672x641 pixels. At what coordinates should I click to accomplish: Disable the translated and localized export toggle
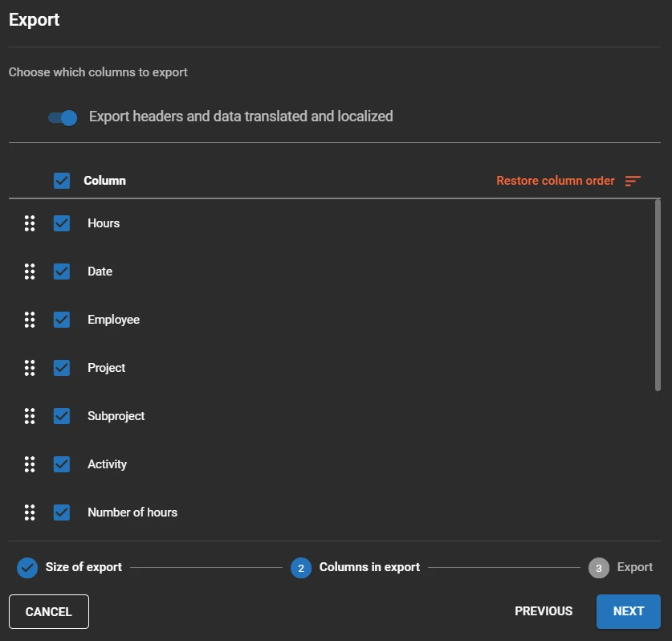(63, 117)
